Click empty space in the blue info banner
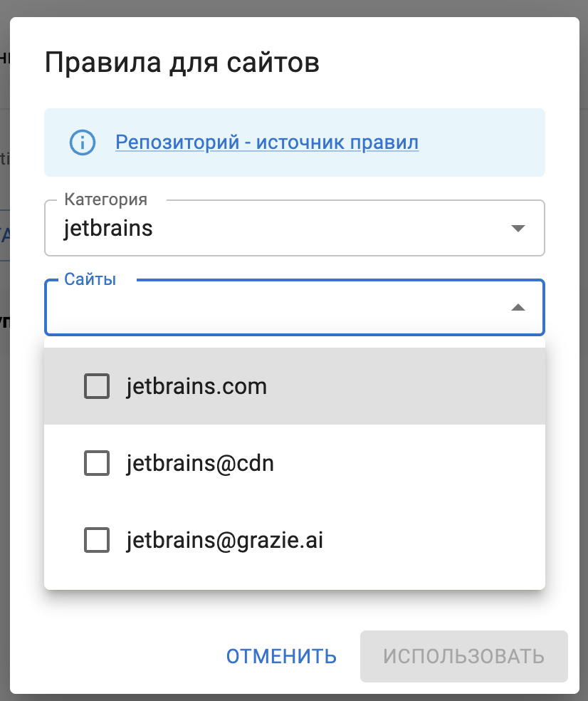The image size is (588, 701). tap(484, 142)
